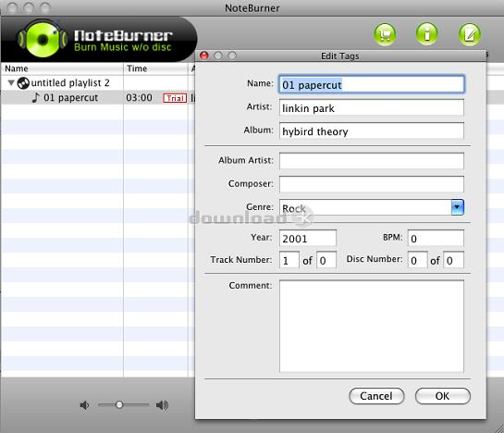Click the red Trial badge
The height and width of the screenshot is (433, 504).
tap(175, 98)
